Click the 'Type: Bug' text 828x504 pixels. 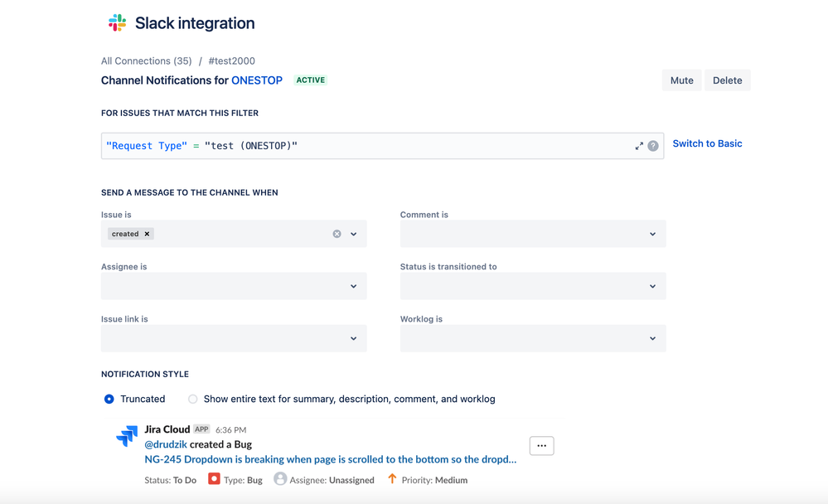[243, 480]
